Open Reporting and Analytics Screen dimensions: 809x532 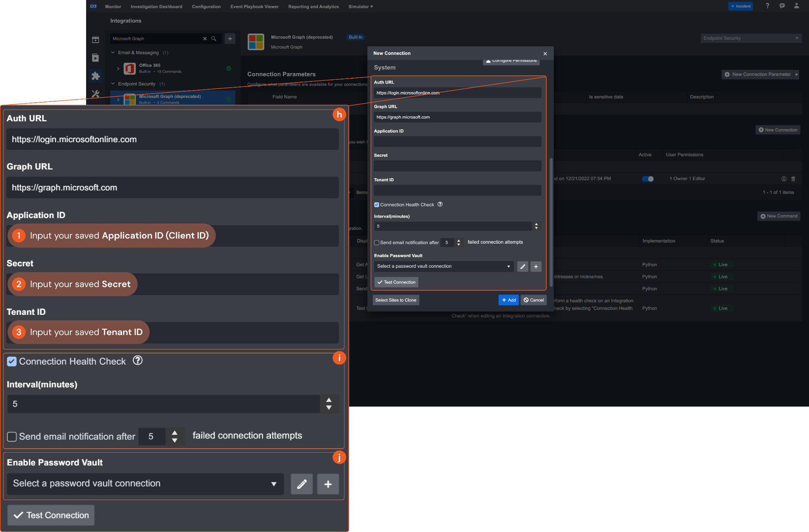[x=313, y=7]
